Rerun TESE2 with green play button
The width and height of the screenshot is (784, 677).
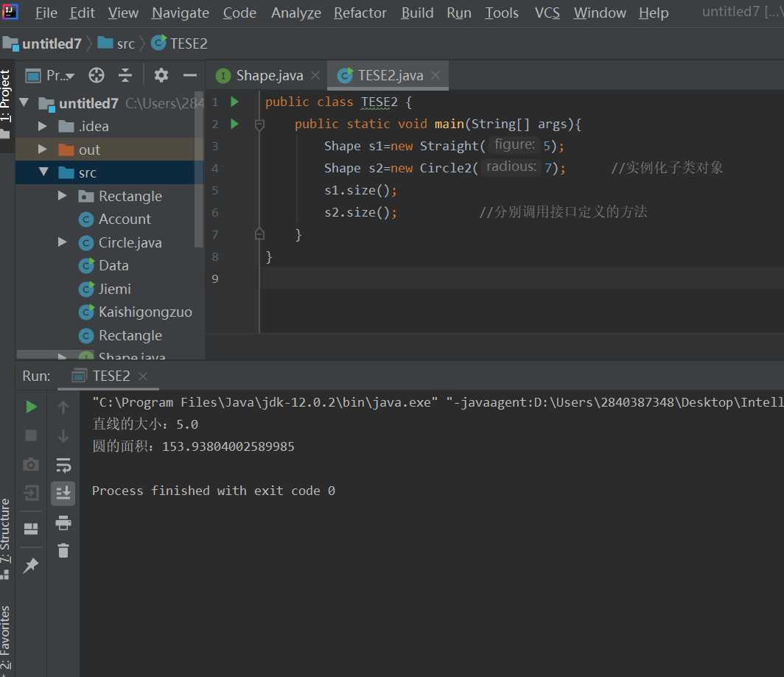31,407
